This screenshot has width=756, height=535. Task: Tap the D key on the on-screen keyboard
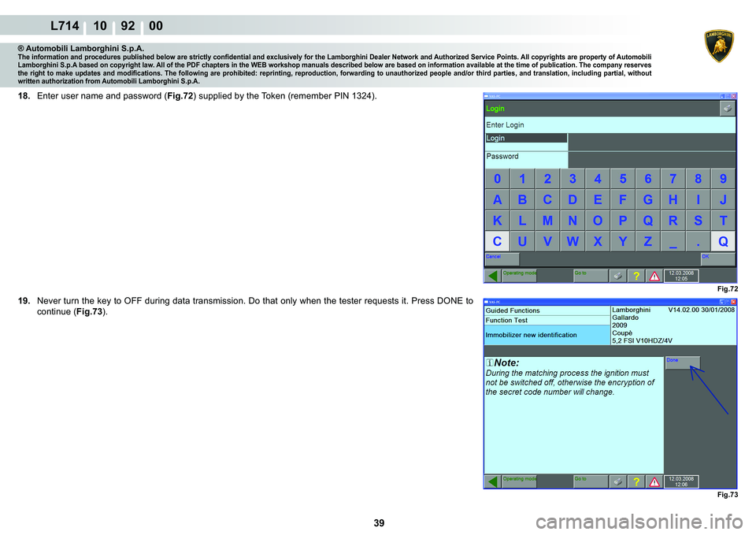tap(573, 199)
